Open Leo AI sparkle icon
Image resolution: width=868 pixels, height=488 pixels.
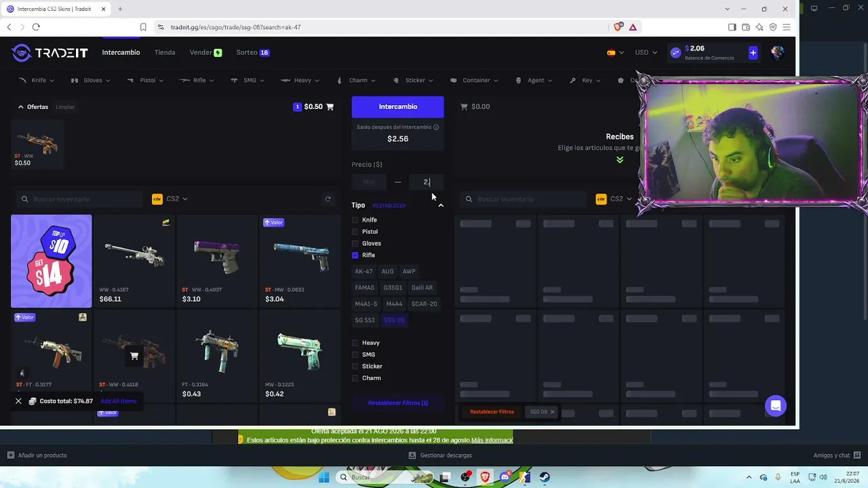tap(759, 27)
